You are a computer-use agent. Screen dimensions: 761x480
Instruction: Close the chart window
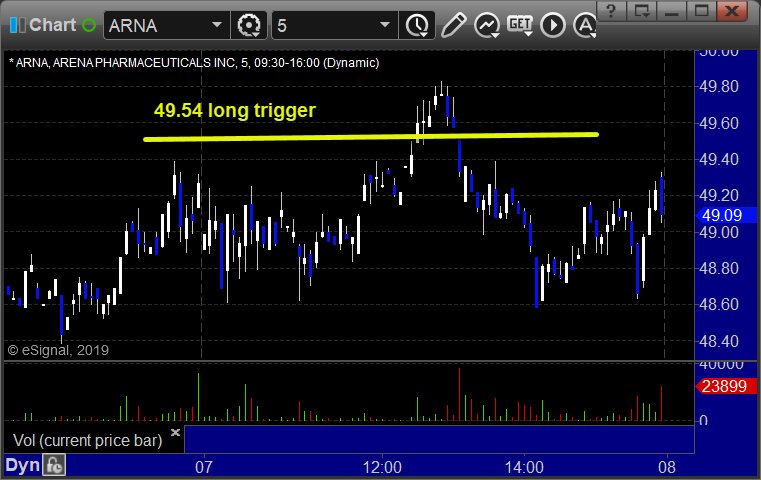732,11
